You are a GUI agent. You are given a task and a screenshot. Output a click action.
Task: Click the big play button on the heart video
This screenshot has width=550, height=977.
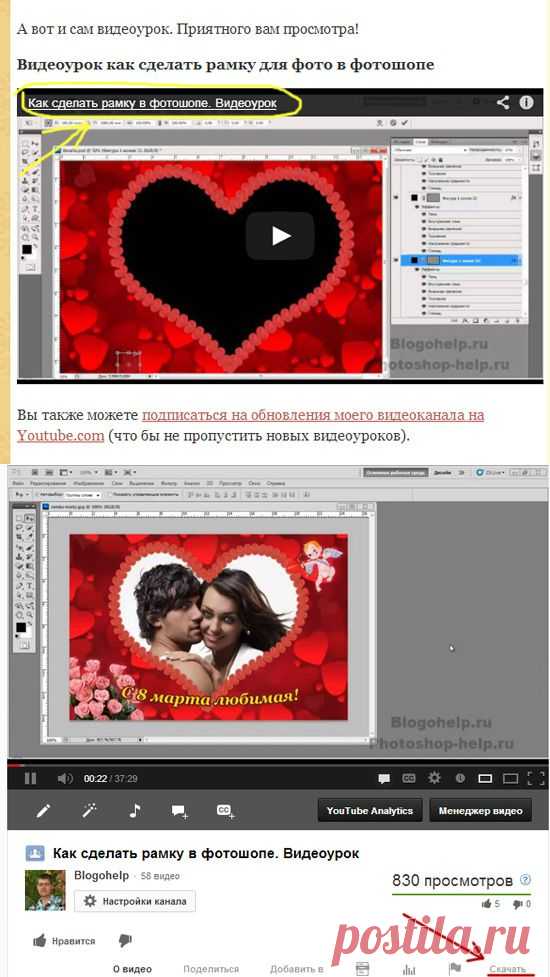(x=280, y=236)
